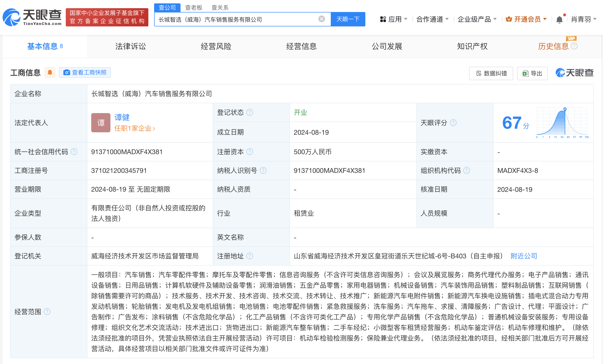The width and height of the screenshot is (603, 364).
Task: Open the 附近公司 link
Action: pos(524,256)
